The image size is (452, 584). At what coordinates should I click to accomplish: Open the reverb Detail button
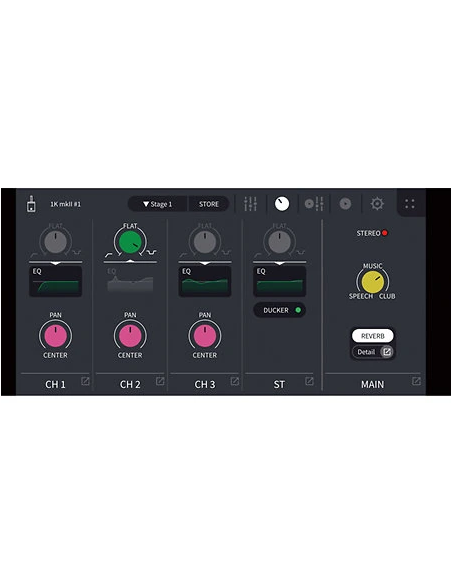coord(372,352)
